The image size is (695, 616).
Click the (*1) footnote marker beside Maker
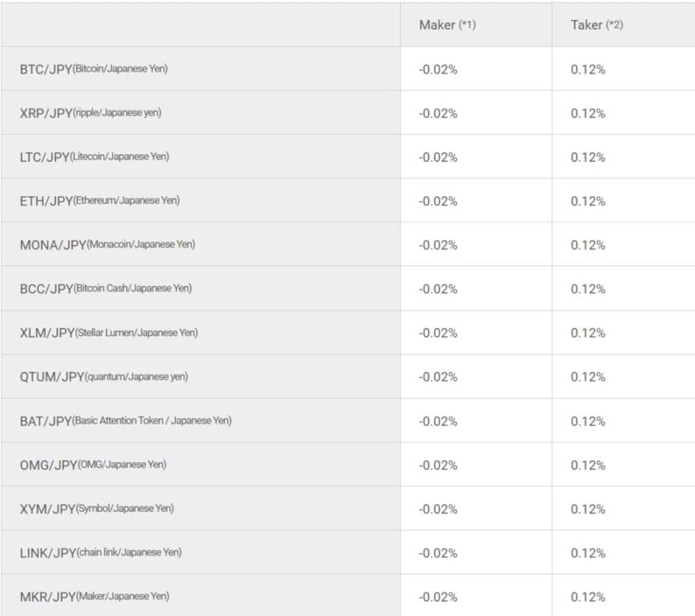(x=467, y=25)
